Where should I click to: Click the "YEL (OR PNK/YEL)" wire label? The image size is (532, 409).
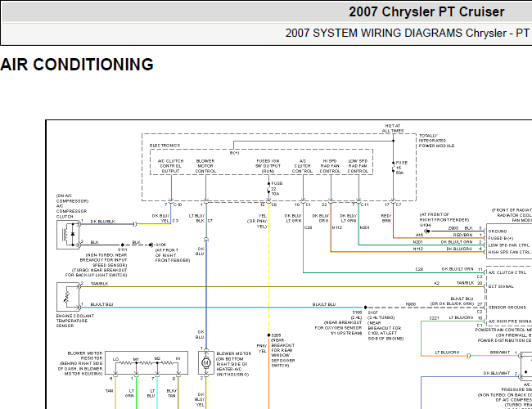(x=257, y=221)
